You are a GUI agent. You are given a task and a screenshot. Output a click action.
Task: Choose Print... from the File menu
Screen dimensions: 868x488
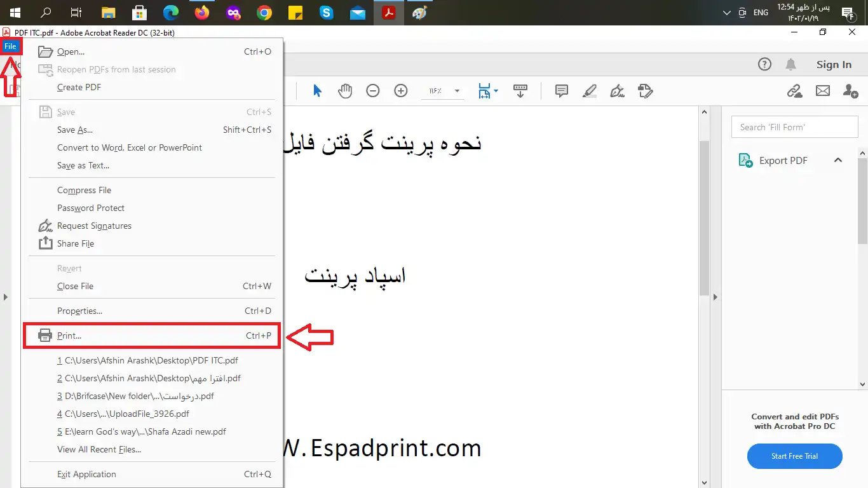coord(153,335)
